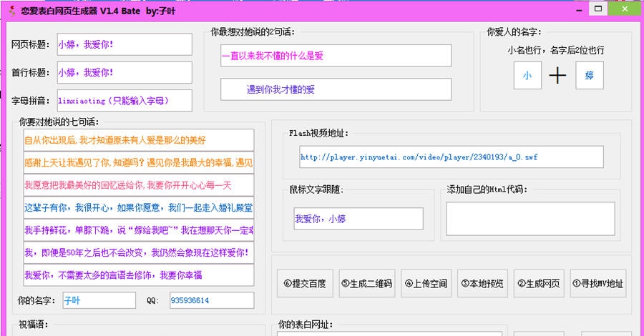Click the sentence field starting 这辈子有你
The height and width of the screenshot is (336, 644).
click(x=139, y=207)
